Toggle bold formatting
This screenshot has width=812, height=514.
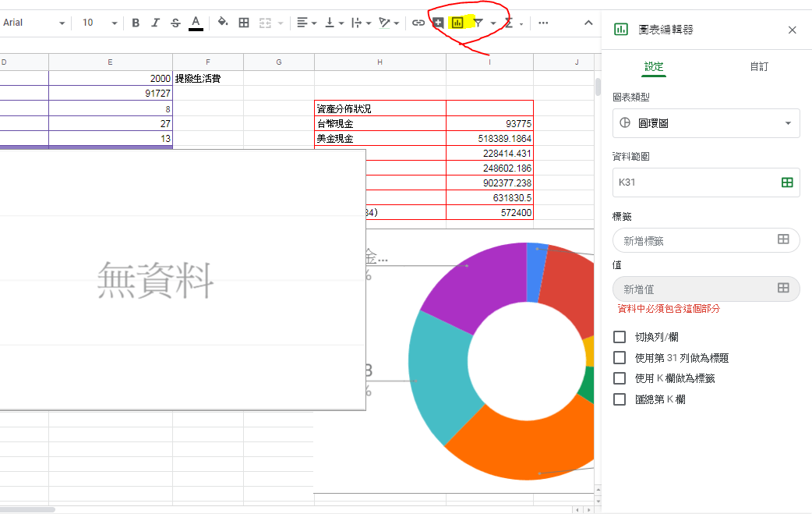[x=136, y=23]
